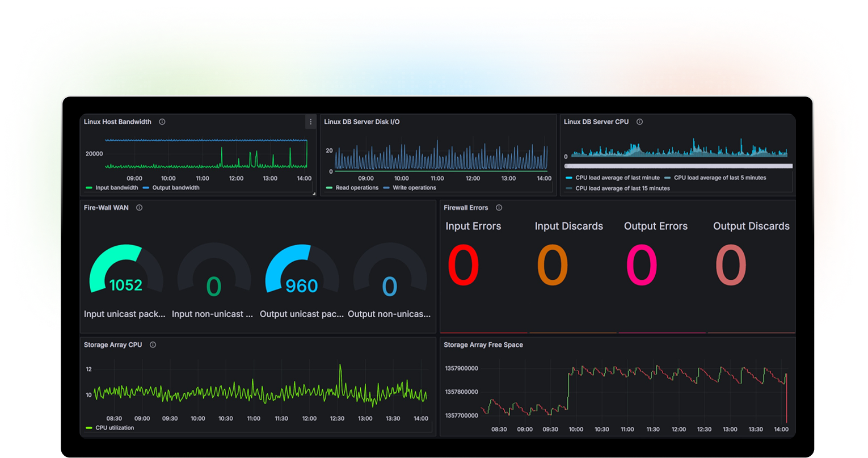Click CPU load average of last 15 minutes label
Image resolution: width=868 pixels, height=458 pixels.
622,188
